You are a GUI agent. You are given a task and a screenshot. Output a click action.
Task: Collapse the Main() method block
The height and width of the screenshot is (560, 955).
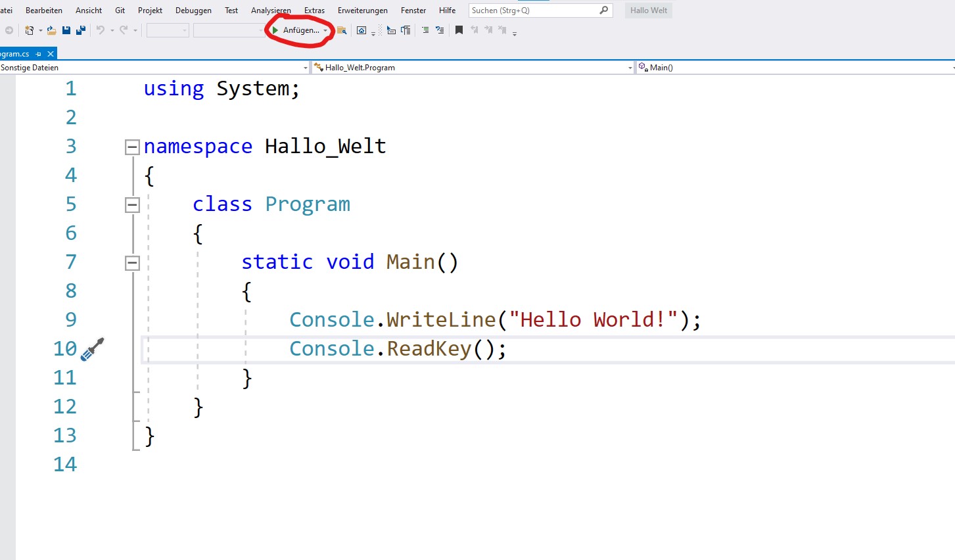tap(132, 263)
